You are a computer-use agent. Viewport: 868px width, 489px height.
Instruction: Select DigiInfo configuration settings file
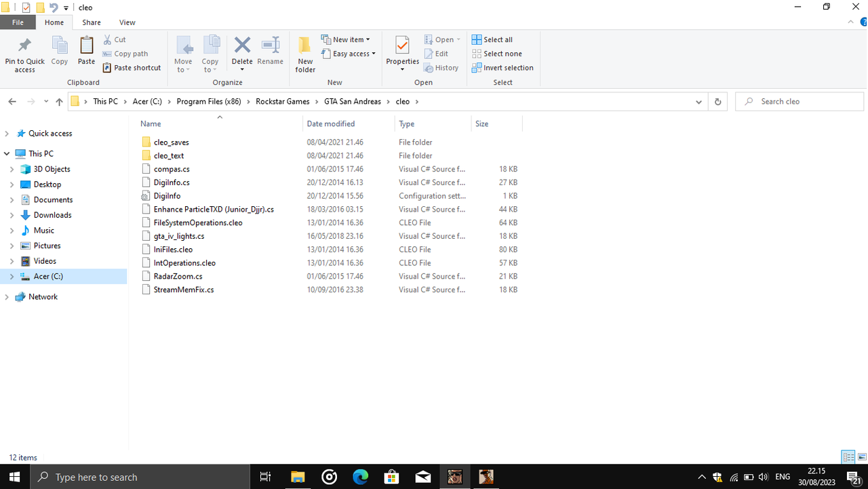pyautogui.click(x=167, y=196)
